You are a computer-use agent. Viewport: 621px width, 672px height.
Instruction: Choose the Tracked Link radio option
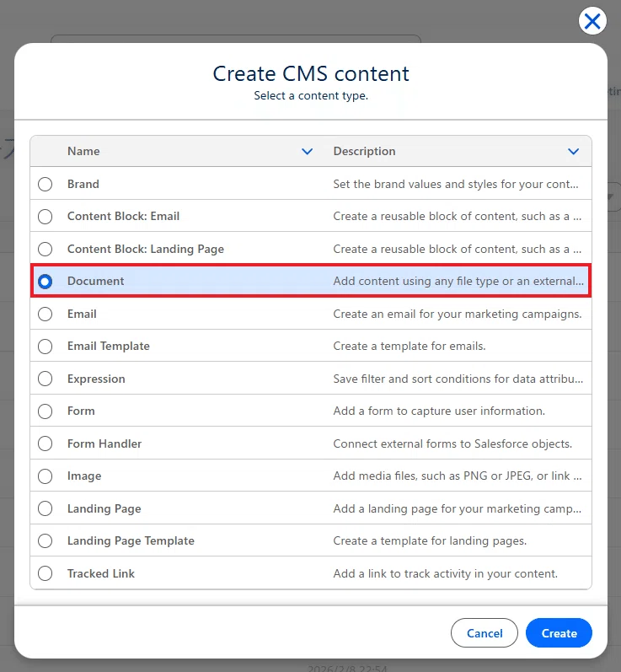(45, 573)
